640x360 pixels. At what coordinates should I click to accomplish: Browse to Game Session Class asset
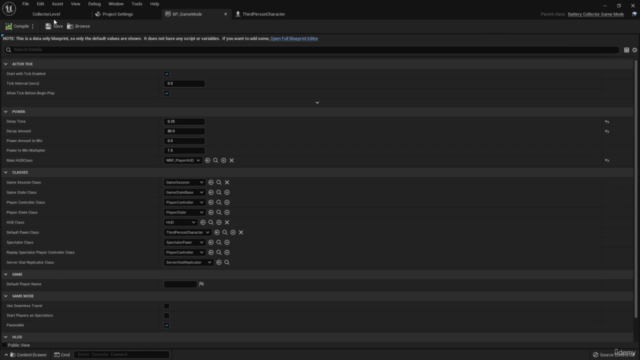(219, 182)
